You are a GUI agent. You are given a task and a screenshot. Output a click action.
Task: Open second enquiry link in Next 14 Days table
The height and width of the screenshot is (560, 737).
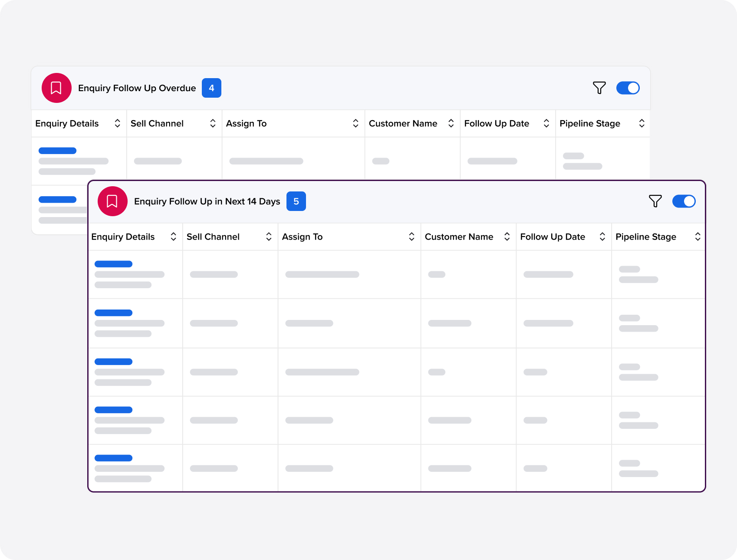113,313
